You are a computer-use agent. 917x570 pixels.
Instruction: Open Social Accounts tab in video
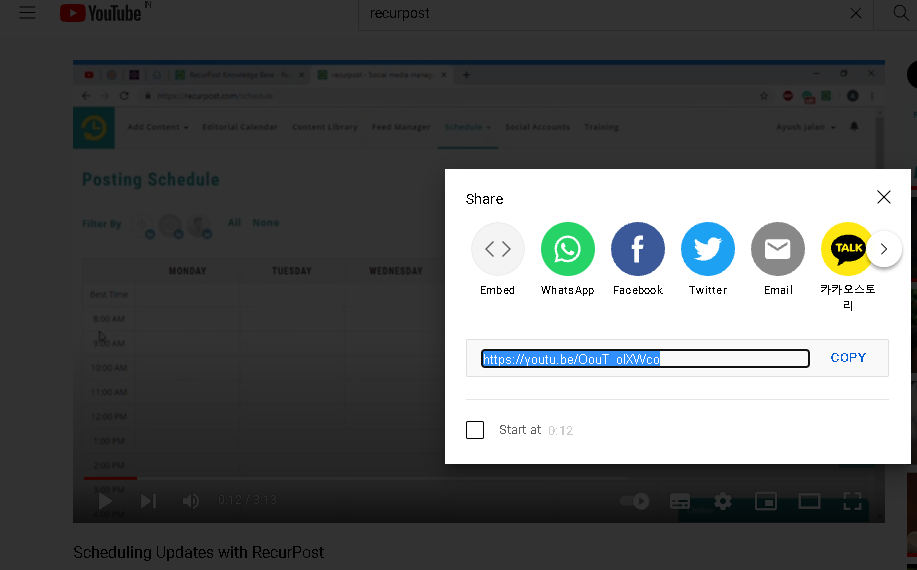click(537, 127)
